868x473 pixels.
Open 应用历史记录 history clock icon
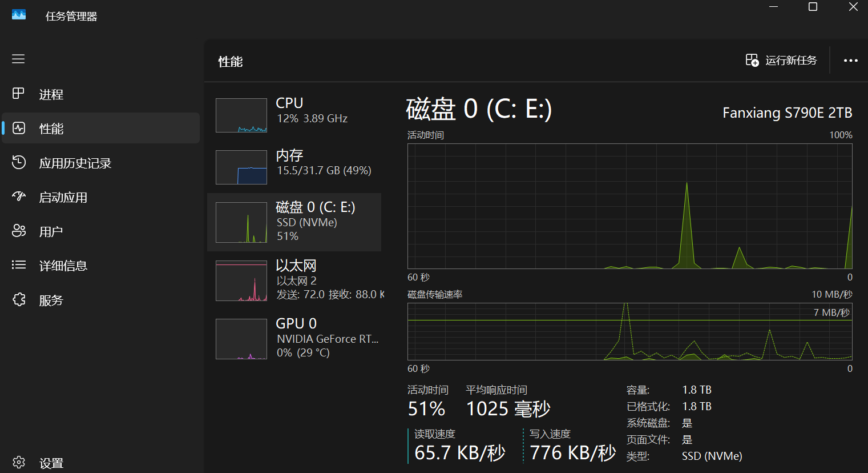coord(18,163)
